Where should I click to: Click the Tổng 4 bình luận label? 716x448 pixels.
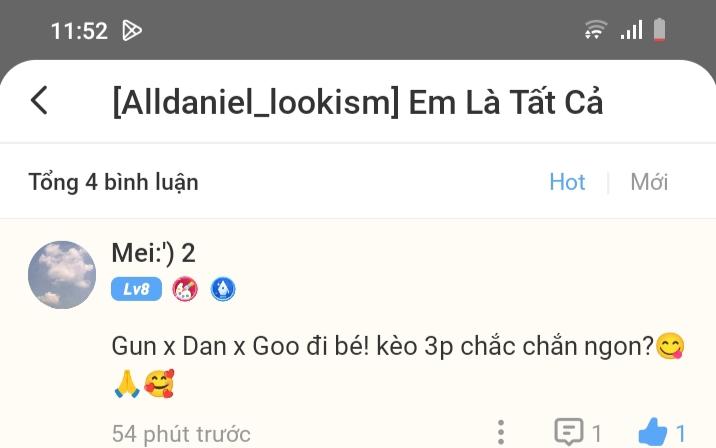113,182
